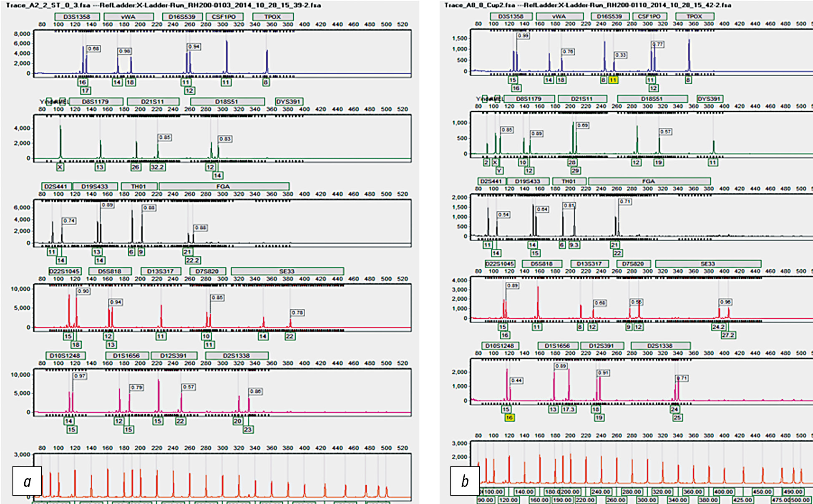Select the 425.00 size standard label
This screenshot has height=504, width=813.
click(743, 499)
